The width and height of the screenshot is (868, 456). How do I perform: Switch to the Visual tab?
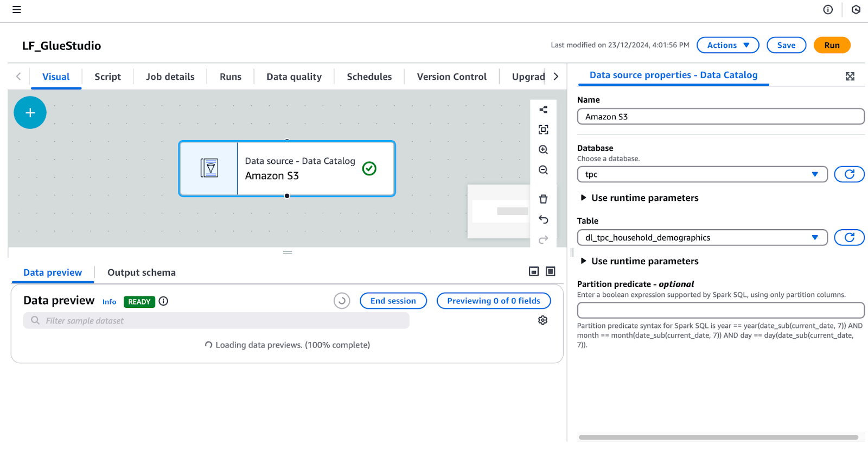[56, 77]
